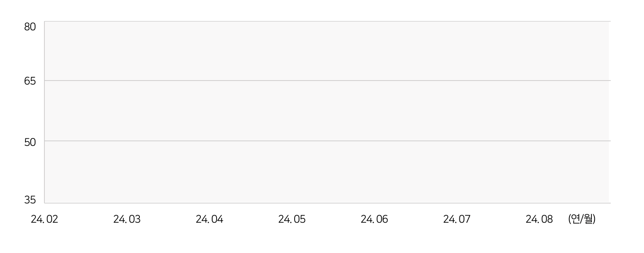
Task: Click the horizontal gridline at 50
Action: click(327, 141)
